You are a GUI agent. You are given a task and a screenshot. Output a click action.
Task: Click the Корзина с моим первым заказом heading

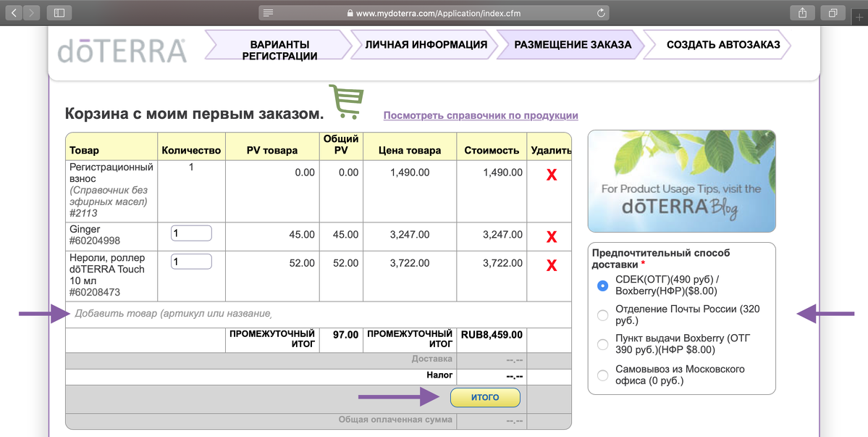point(194,114)
